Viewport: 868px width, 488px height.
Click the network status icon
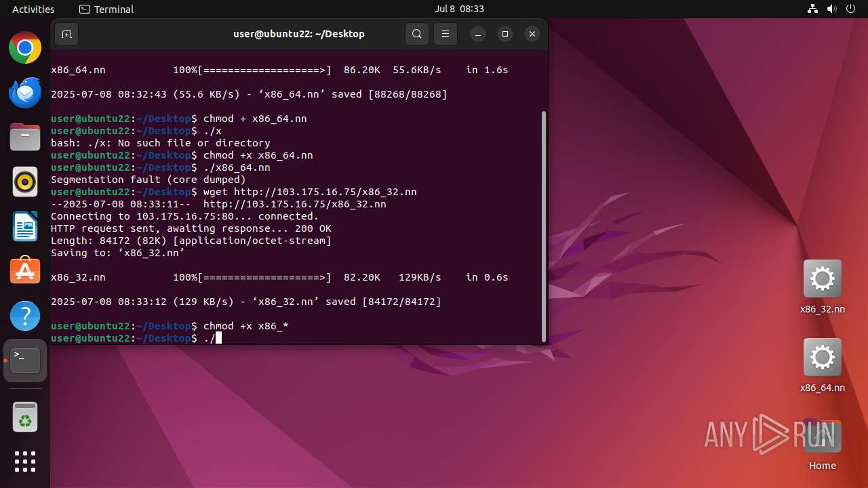(813, 9)
